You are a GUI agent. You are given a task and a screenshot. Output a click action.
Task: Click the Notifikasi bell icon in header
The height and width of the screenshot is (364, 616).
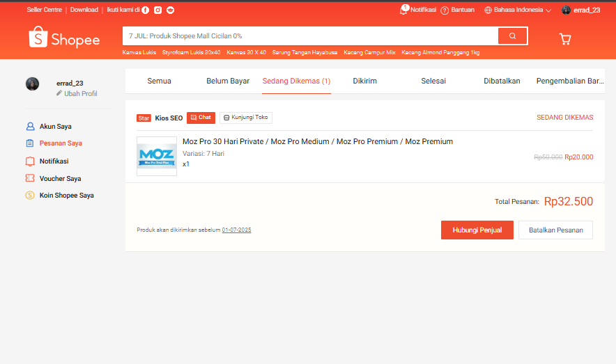click(404, 10)
